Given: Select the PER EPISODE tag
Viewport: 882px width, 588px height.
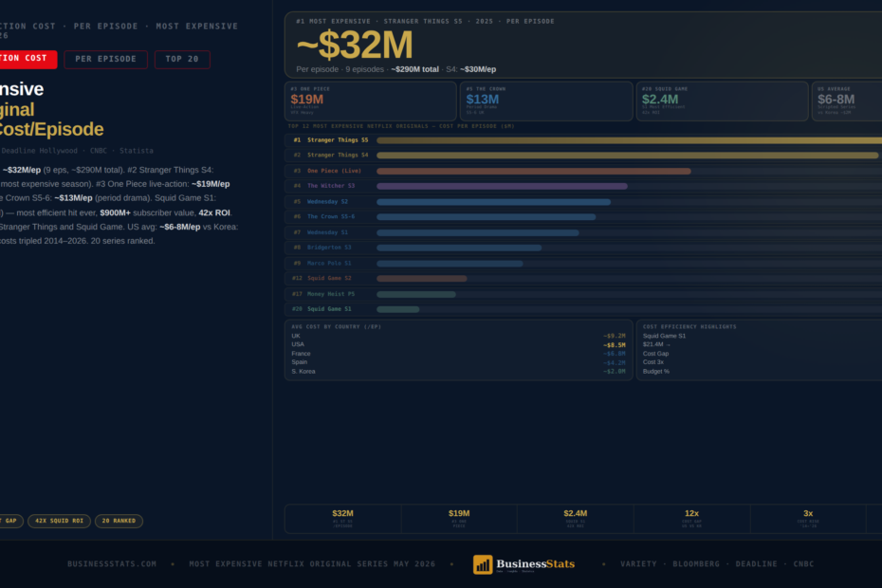Looking at the screenshot, I should pos(106,59).
